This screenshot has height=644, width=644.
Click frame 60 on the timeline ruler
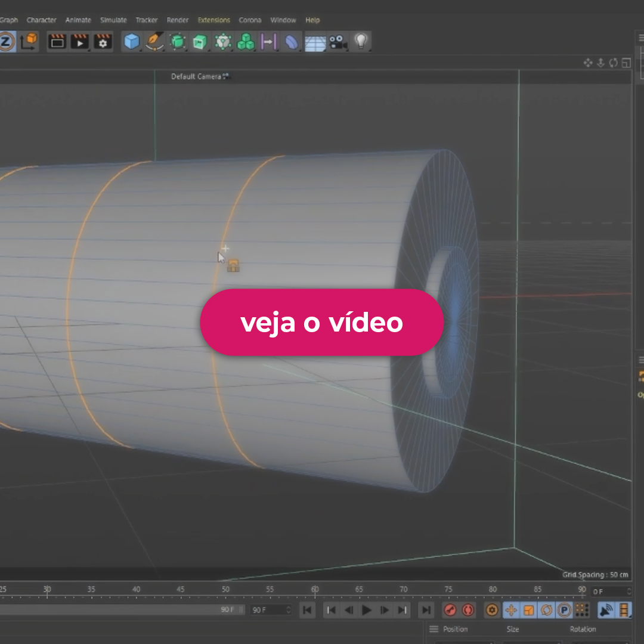point(315,590)
